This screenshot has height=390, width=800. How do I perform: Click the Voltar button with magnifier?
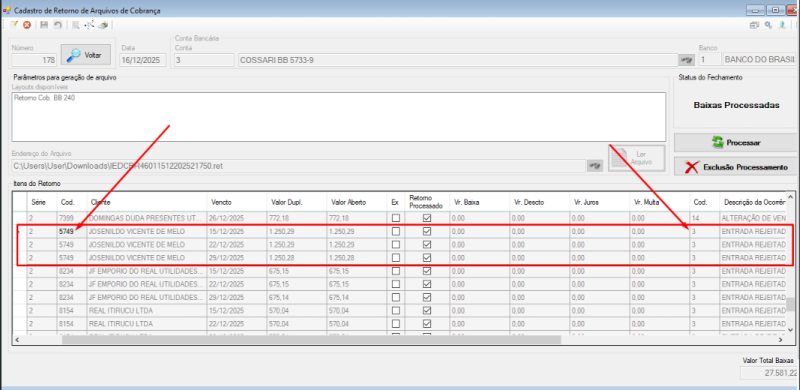(86, 55)
